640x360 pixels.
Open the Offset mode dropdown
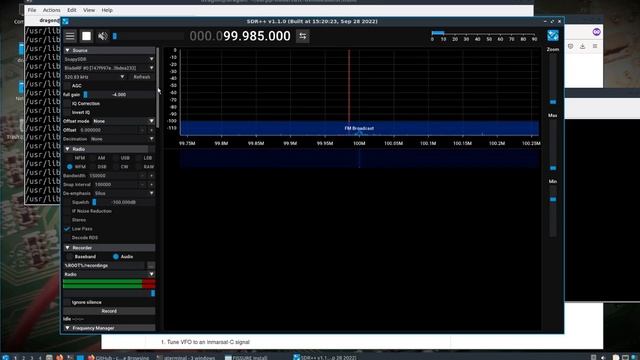point(123,121)
